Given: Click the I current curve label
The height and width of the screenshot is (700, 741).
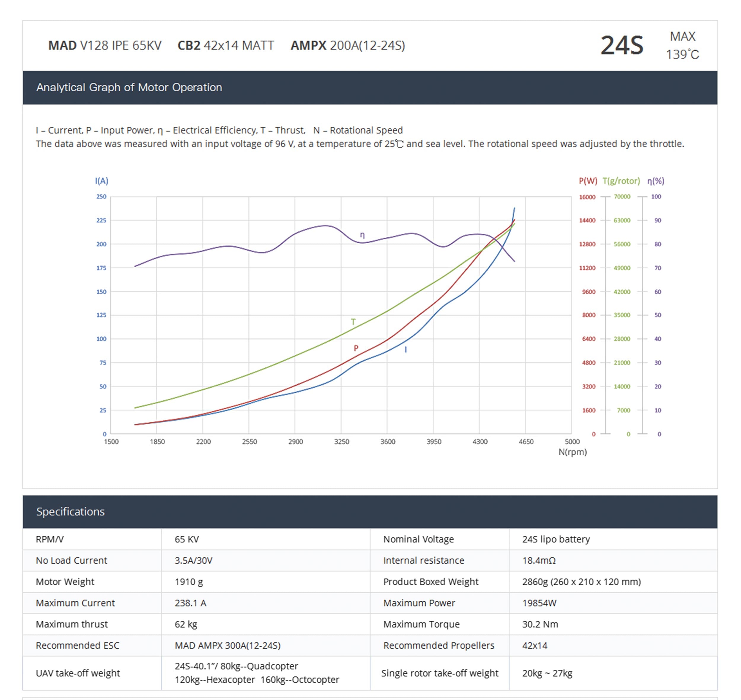Looking at the screenshot, I should click(x=405, y=350).
